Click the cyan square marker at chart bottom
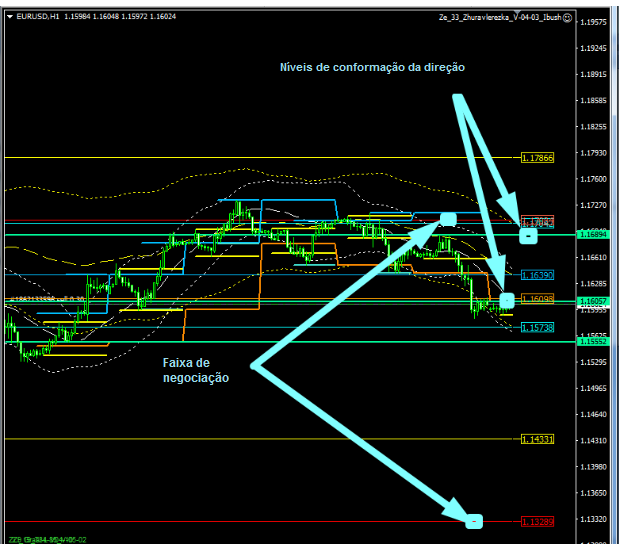The height and width of the screenshot is (544, 619). click(x=474, y=520)
